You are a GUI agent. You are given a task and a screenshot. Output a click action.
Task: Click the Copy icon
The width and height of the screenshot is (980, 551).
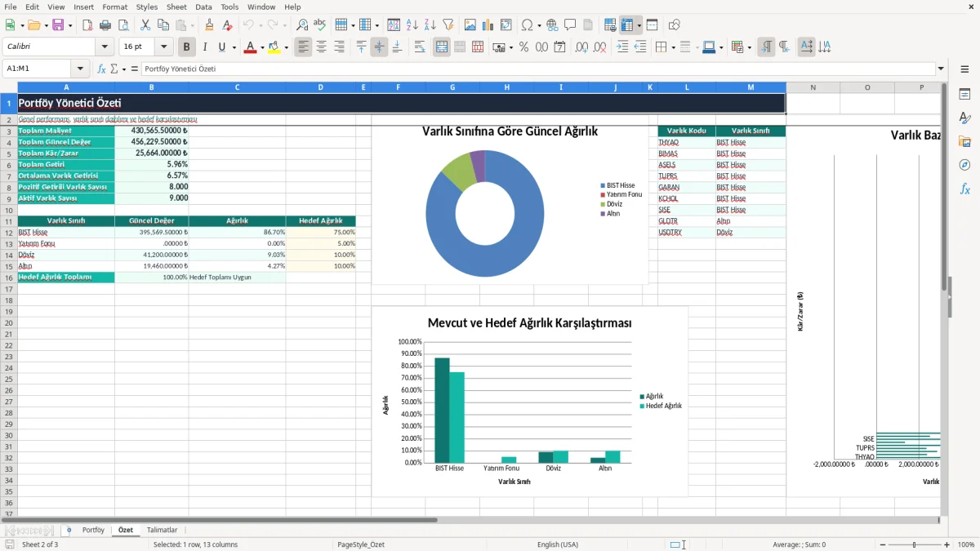click(163, 25)
